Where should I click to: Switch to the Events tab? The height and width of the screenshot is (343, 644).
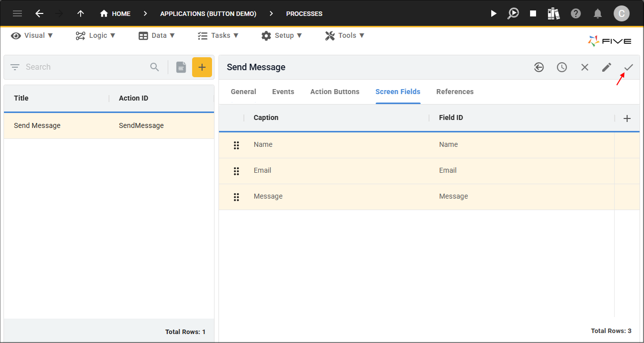tap(283, 92)
